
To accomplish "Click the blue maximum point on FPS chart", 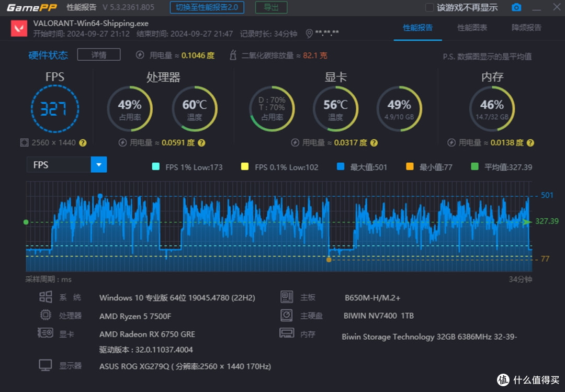I will pyautogui.click(x=100, y=196).
